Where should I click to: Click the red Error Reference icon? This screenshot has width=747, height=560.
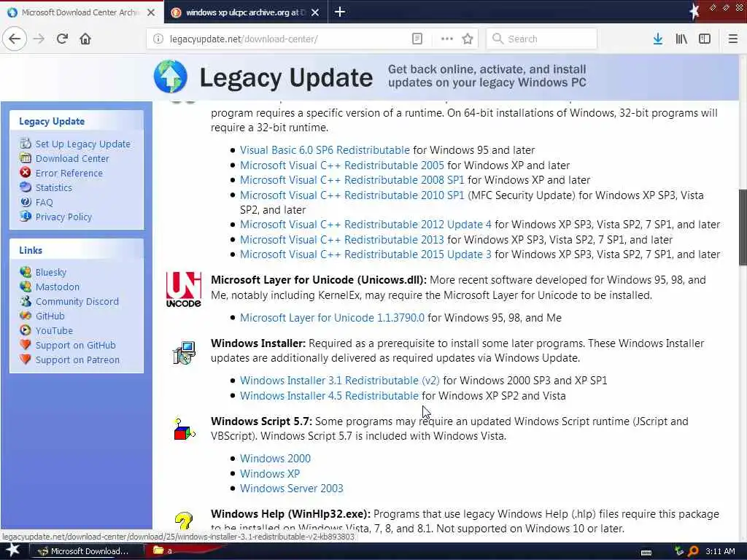[x=26, y=172]
